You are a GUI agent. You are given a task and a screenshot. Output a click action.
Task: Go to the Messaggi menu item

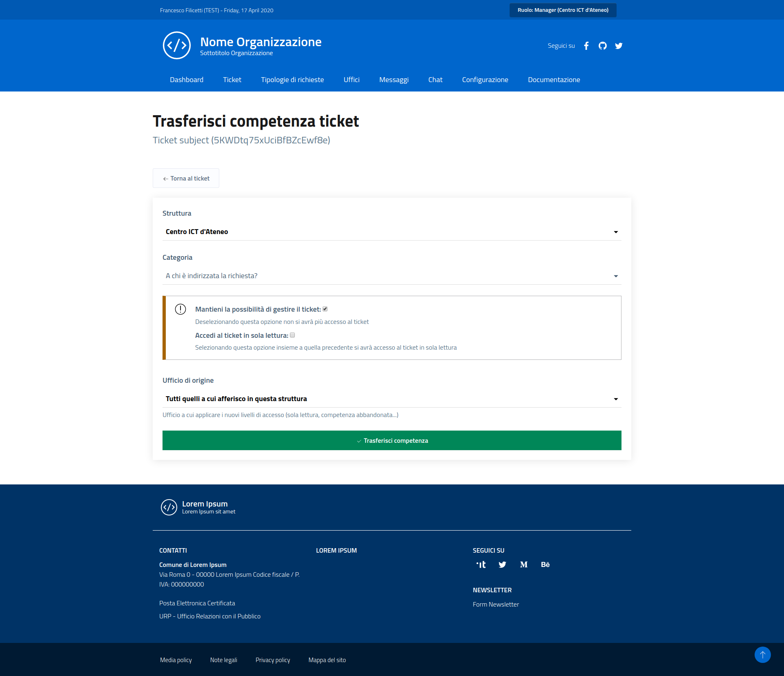[394, 80]
